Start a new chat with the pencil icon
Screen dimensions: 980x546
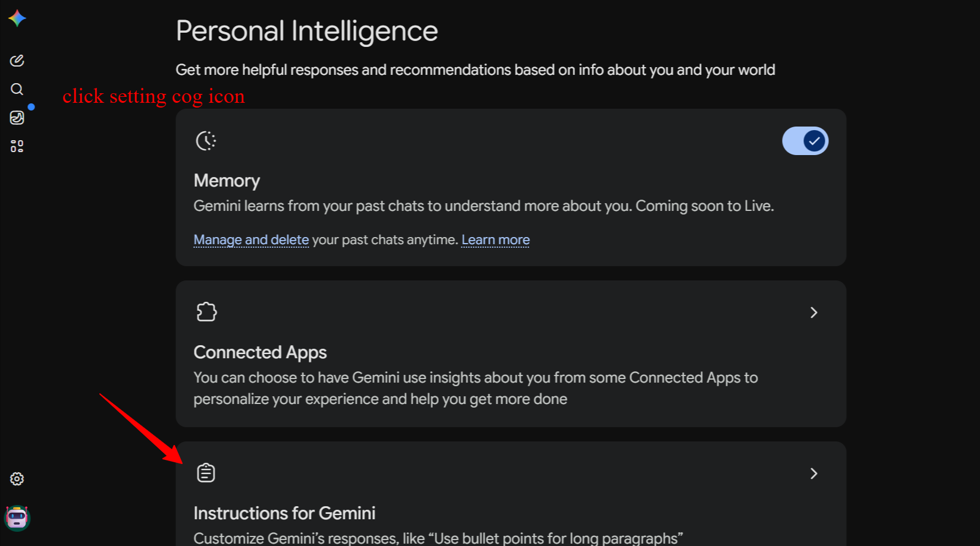pyautogui.click(x=17, y=61)
